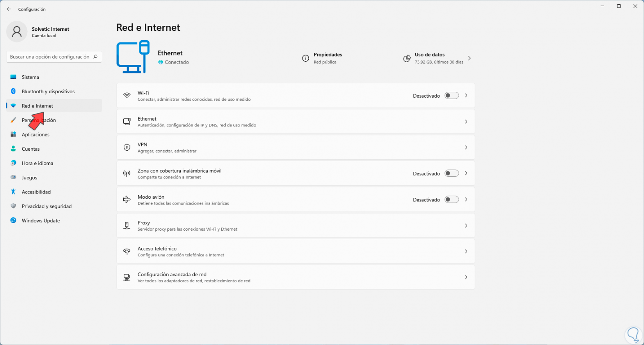Open Privacidad y seguridad section
The height and width of the screenshot is (345, 644).
(46, 206)
